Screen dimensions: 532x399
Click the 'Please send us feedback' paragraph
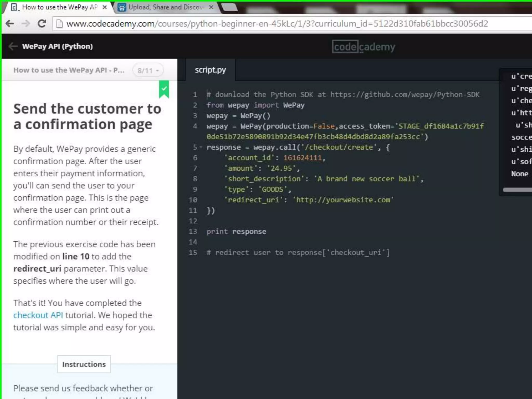click(x=83, y=392)
